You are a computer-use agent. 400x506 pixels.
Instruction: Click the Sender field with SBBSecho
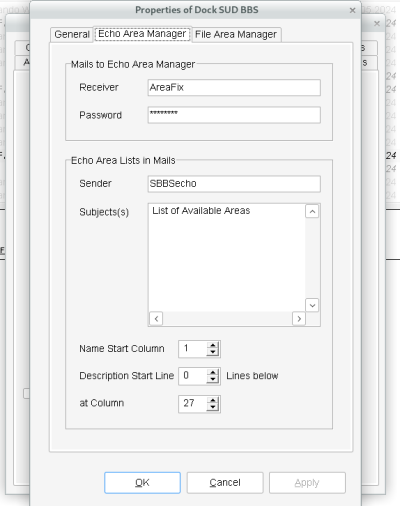tap(234, 184)
